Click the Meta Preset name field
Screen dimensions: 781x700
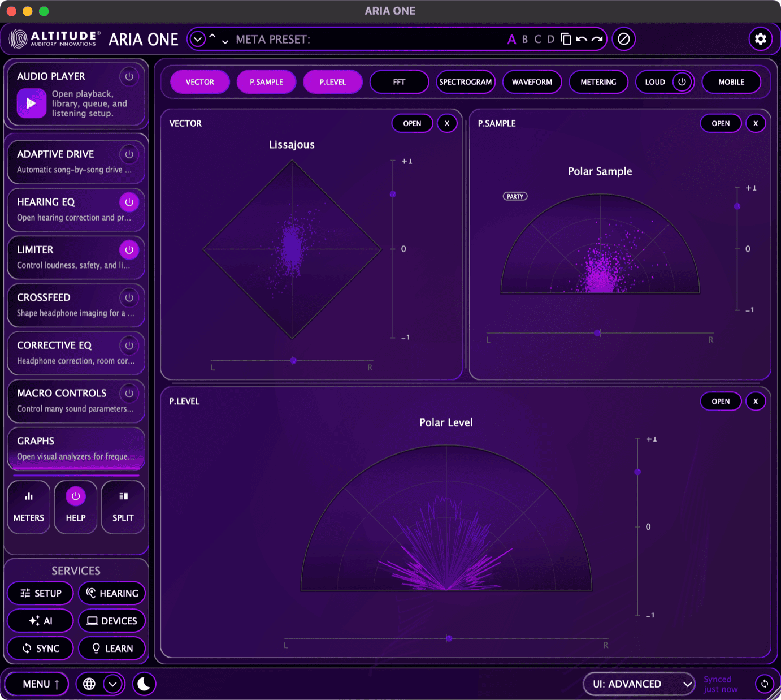367,39
